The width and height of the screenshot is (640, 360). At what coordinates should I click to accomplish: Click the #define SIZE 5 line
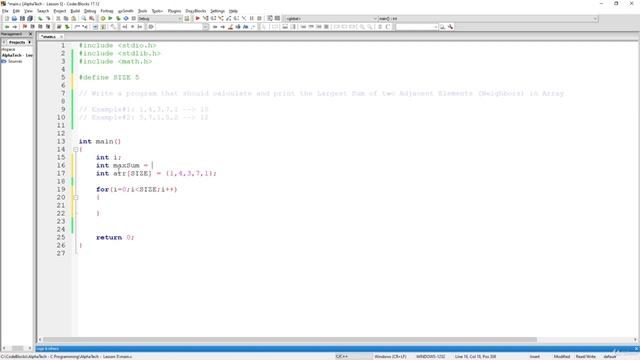click(109, 77)
